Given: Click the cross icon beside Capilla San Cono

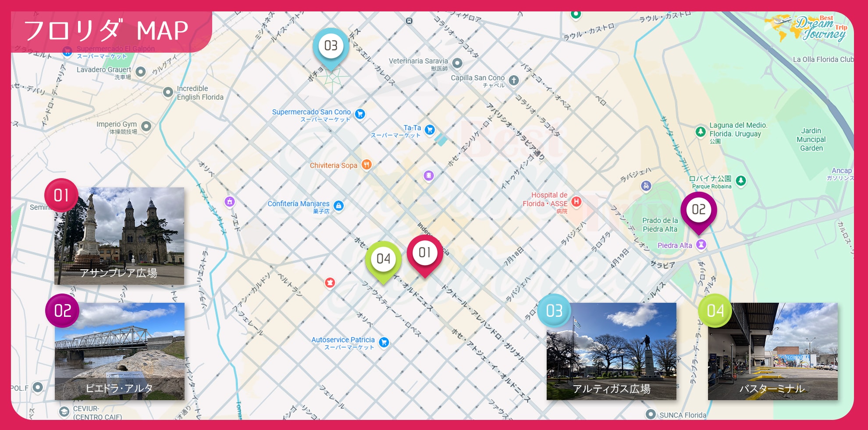Looking at the screenshot, I should pos(514,80).
